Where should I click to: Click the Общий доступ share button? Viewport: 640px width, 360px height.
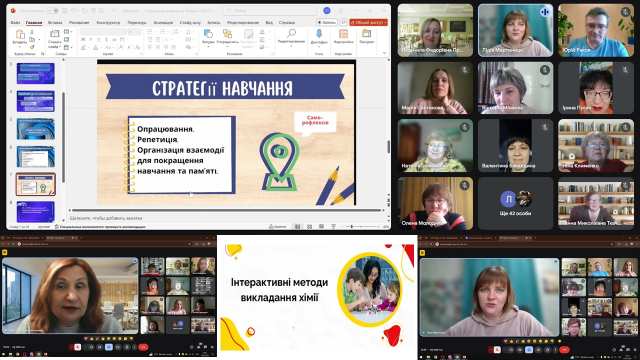pos(369,22)
